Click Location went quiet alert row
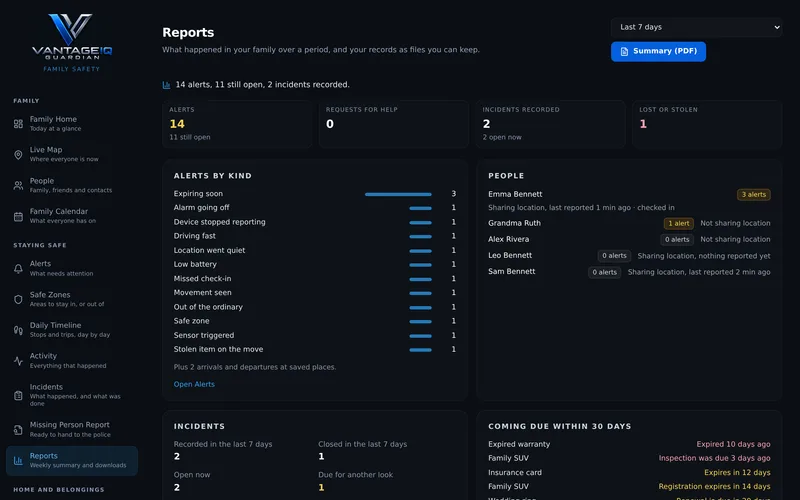800x500 pixels. (x=315, y=251)
